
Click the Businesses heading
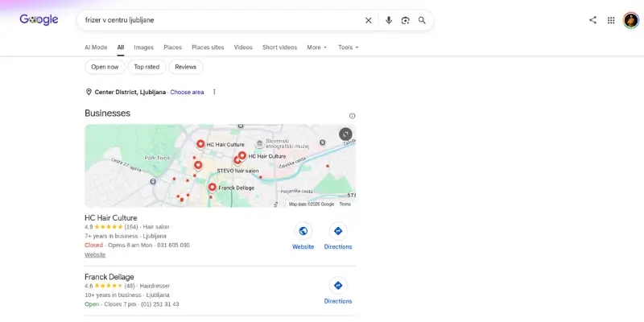tap(107, 114)
